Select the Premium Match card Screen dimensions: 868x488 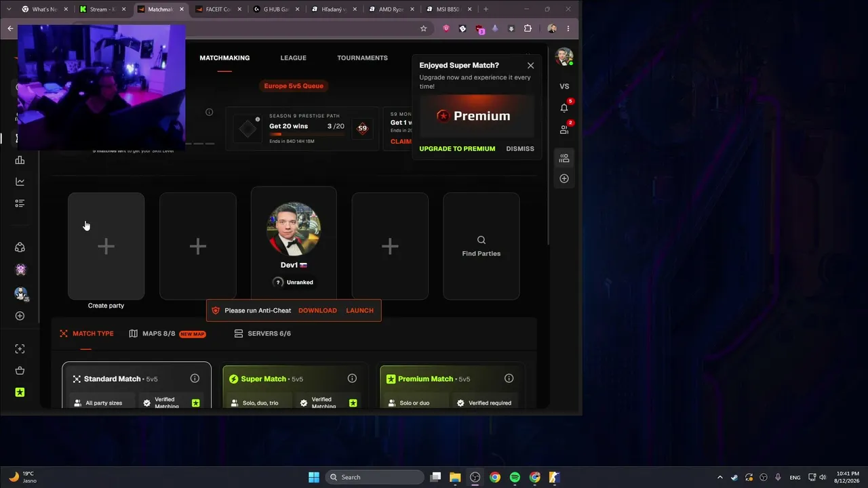[452, 385]
